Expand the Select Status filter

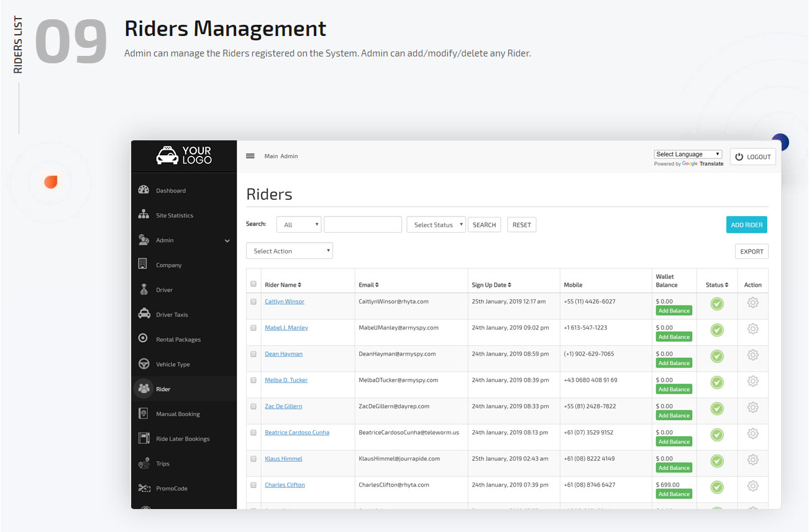point(436,224)
